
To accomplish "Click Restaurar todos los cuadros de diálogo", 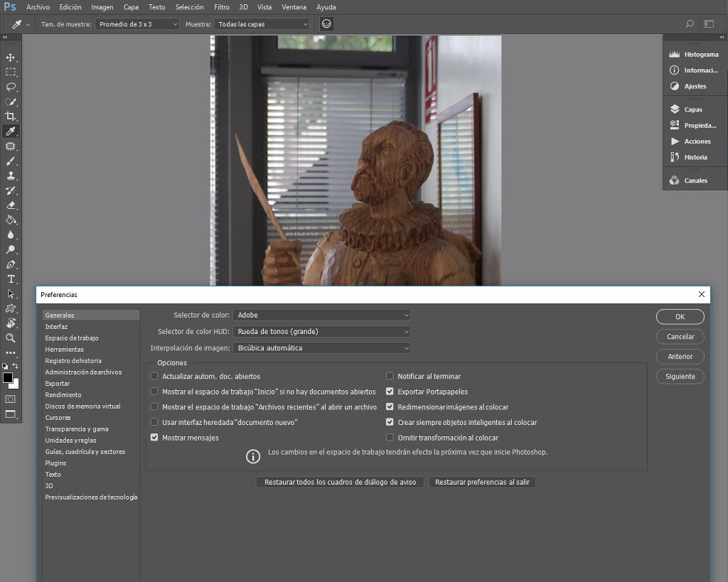I will click(340, 483).
